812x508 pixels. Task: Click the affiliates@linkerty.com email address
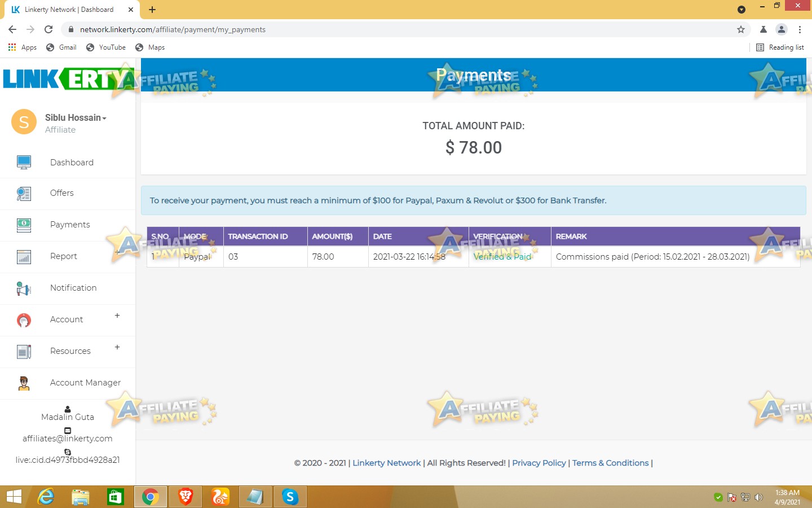tap(68, 439)
